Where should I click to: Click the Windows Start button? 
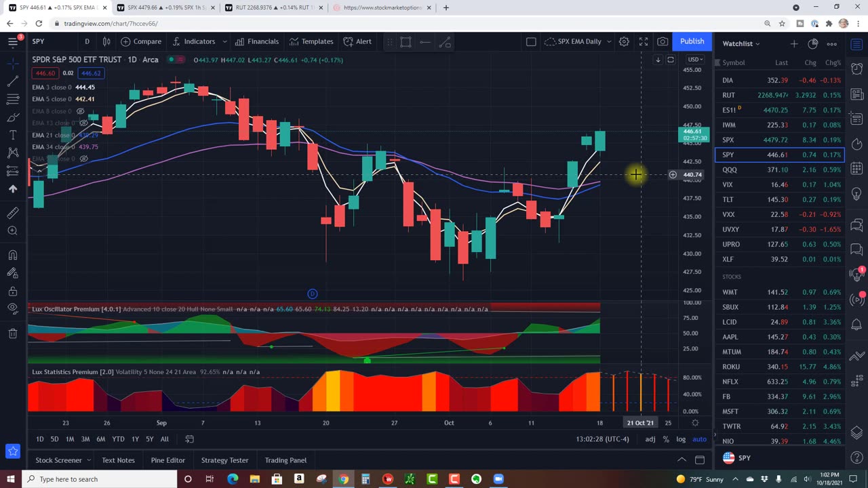10,479
